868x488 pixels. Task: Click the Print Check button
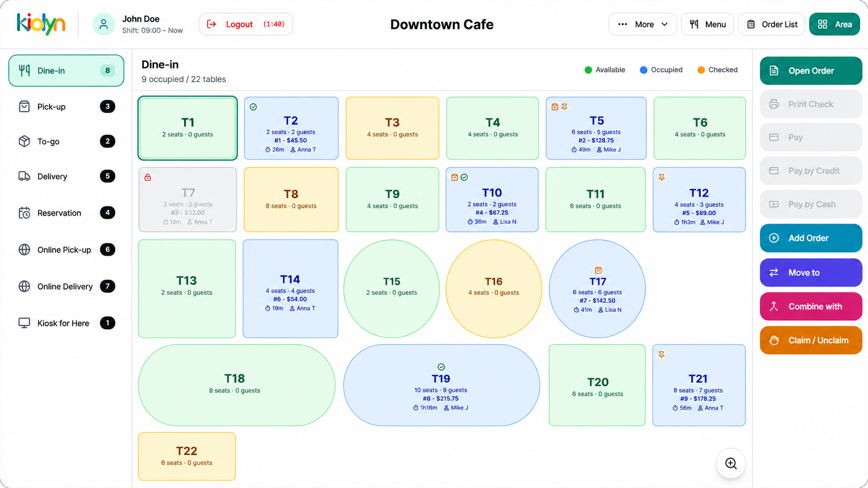811,104
